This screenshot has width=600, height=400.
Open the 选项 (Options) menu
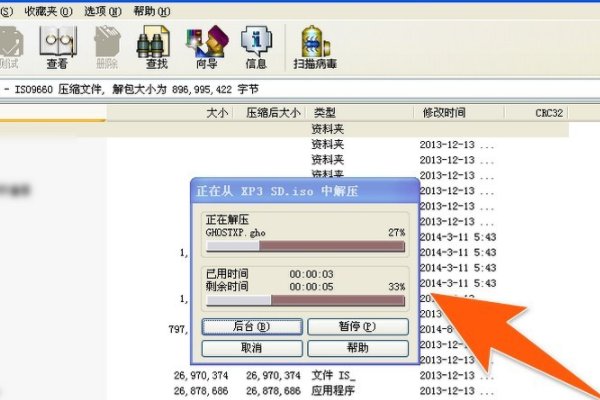pyautogui.click(x=103, y=11)
